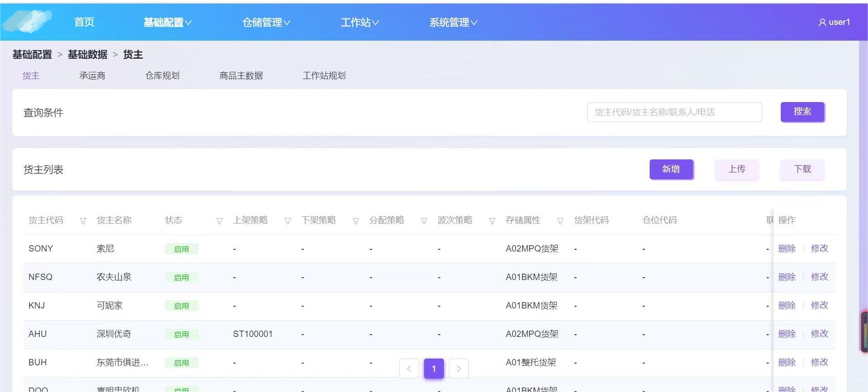Switch to the 仓库规划 tab
The height and width of the screenshot is (392, 868).
[162, 75]
